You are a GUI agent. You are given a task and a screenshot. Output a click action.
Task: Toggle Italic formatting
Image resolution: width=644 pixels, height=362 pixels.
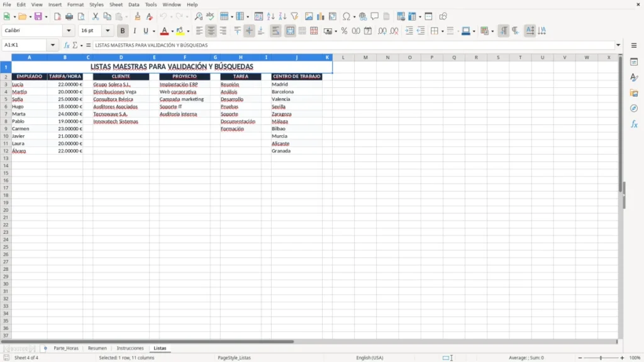(135, 31)
